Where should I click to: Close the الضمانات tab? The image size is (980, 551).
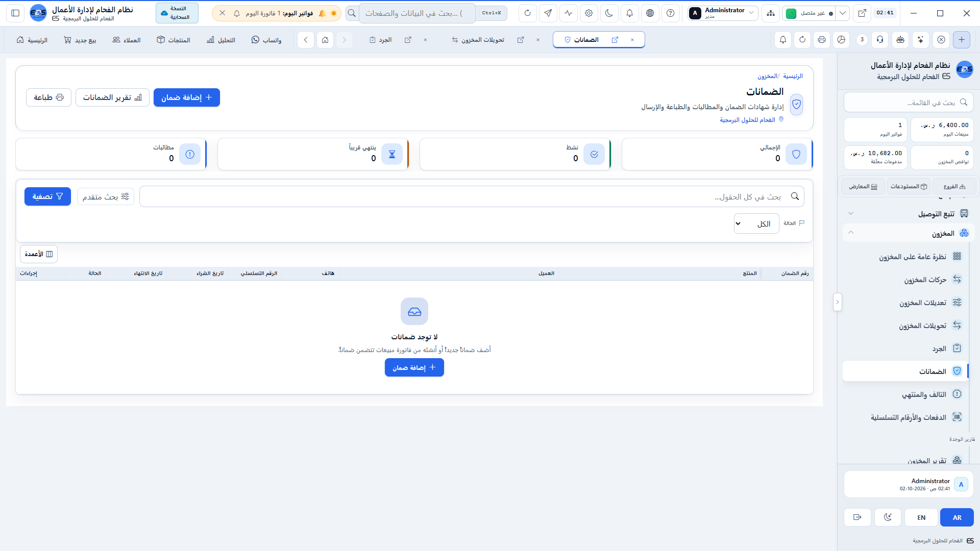(x=632, y=40)
